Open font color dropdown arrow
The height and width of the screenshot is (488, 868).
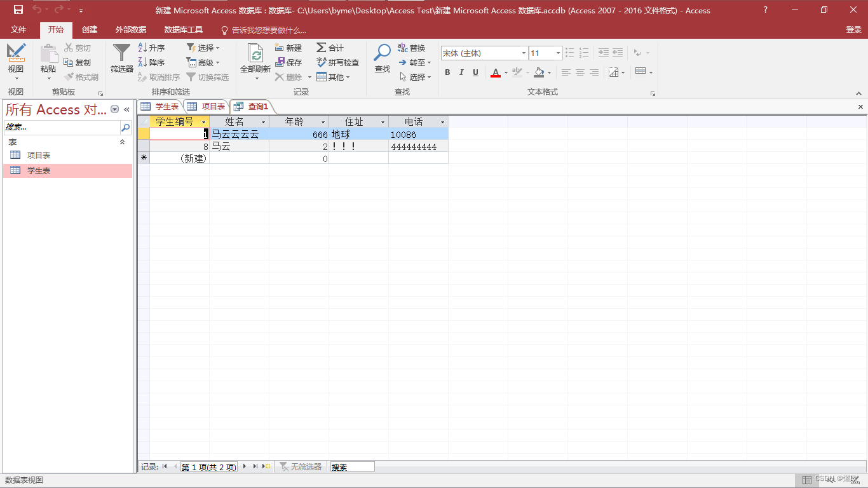coord(506,72)
